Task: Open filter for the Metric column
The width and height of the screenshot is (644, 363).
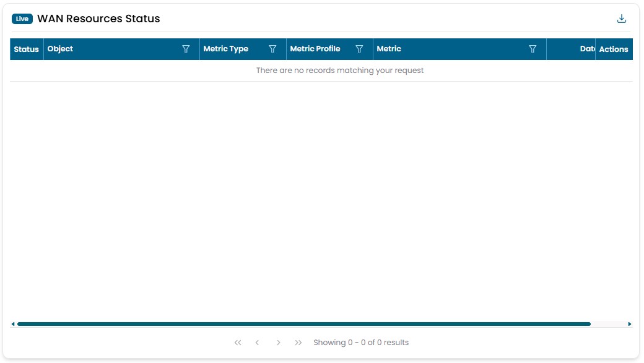Action: pyautogui.click(x=533, y=49)
